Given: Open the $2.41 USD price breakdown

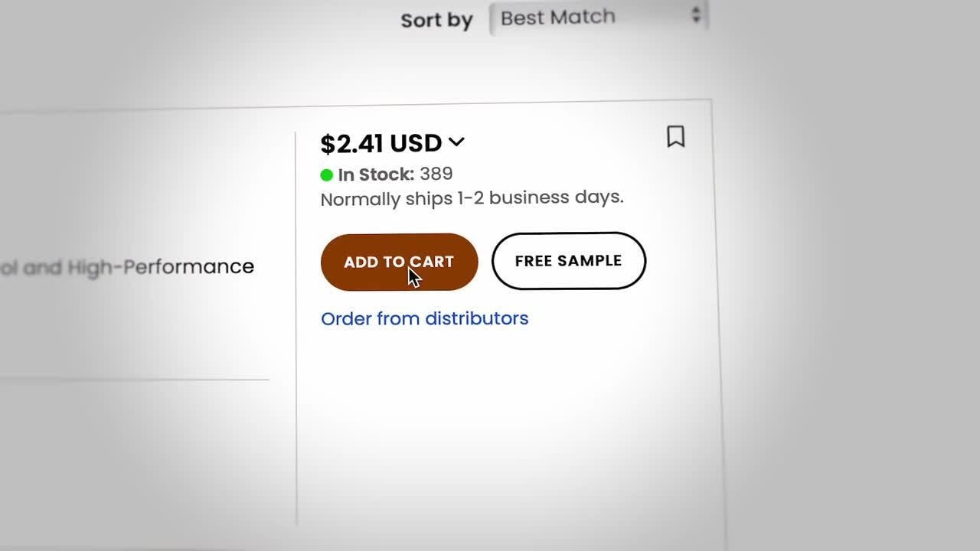Looking at the screenshot, I should click(x=381, y=144).
